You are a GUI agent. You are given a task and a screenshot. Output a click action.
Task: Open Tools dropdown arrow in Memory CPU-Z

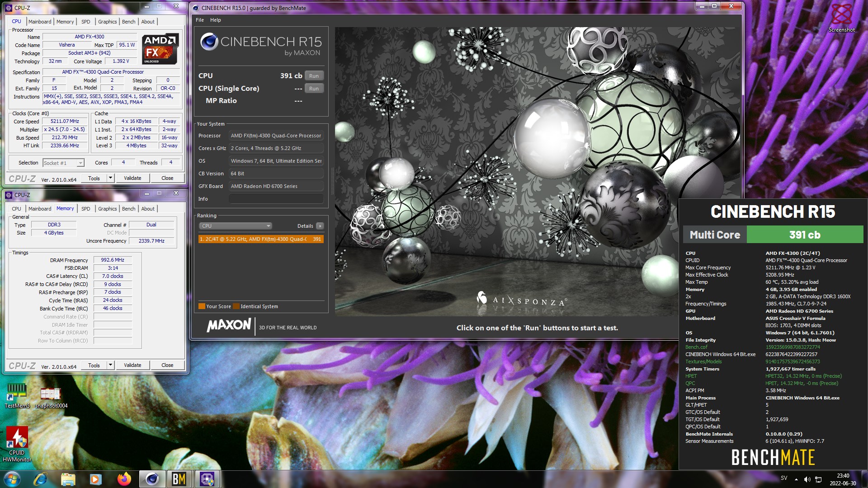click(110, 365)
